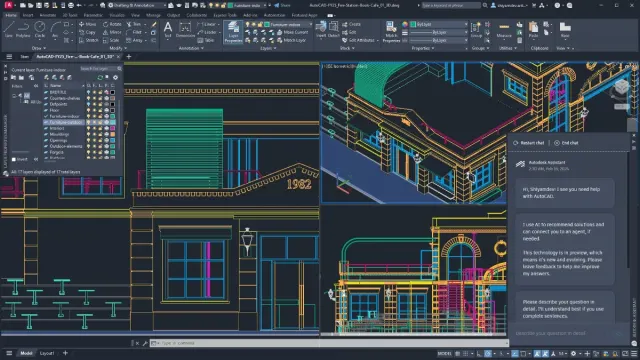The height and width of the screenshot is (360, 640).
Task: Click color swatch of Openings layer
Action: (x=113, y=140)
